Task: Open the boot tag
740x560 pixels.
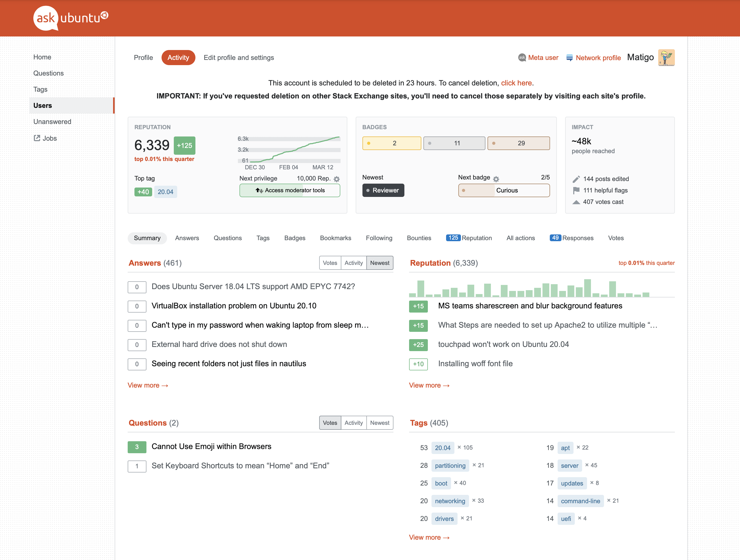Action: click(x=441, y=483)
